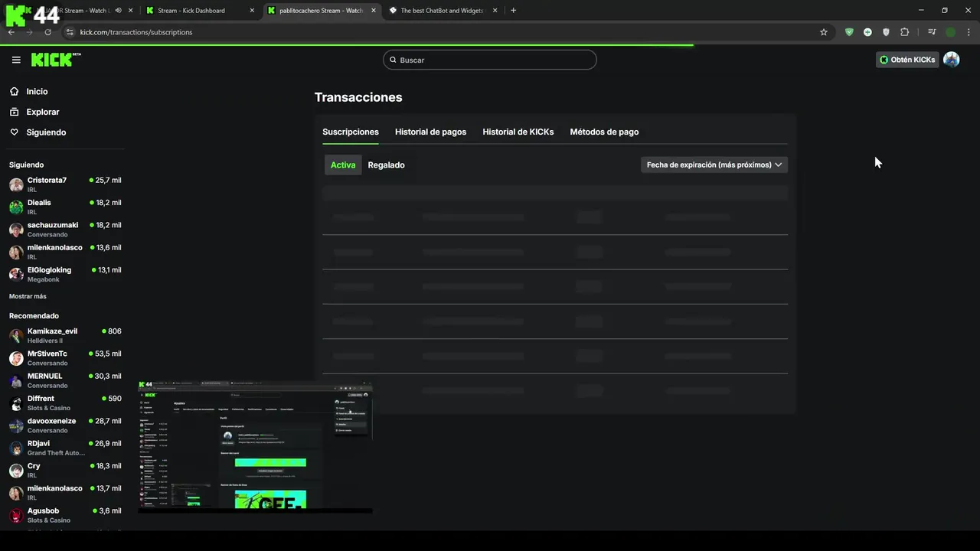
Task: Expand the Fecha de expiración sort dropdown
Action: tap(714, 165)
